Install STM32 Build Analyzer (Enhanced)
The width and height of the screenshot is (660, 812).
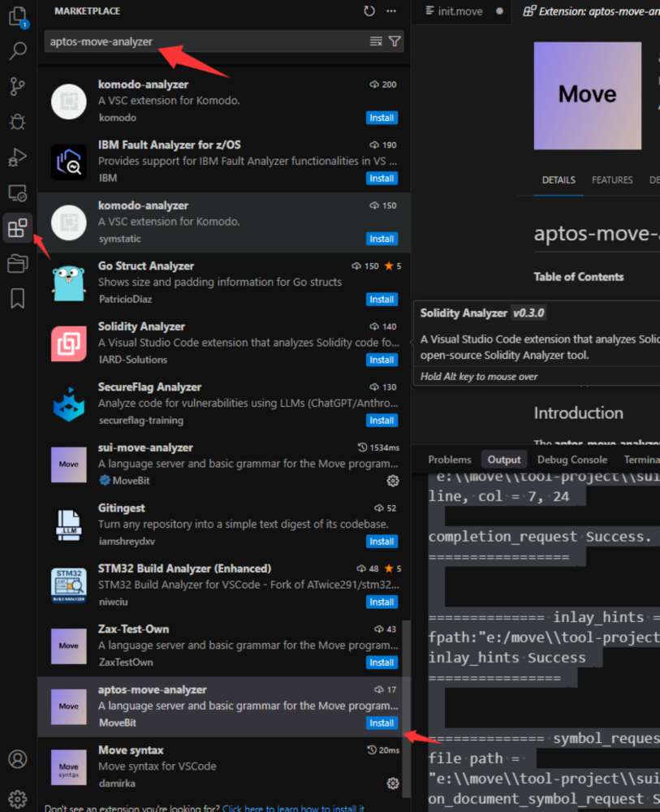[382, 603]
